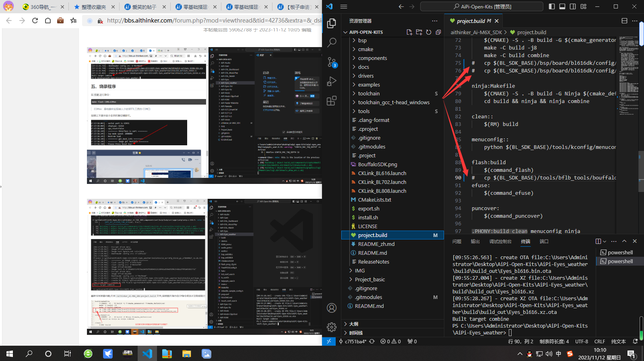644x361 pixels.
Task: Click the VS Code command center search box
Action: pyautogui.click(x=482, y=6)
